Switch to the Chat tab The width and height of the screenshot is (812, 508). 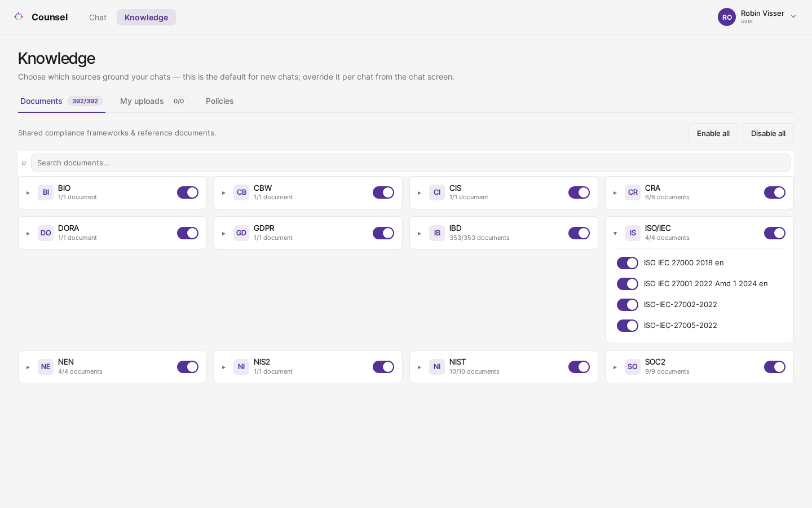[x=98, y=17]
